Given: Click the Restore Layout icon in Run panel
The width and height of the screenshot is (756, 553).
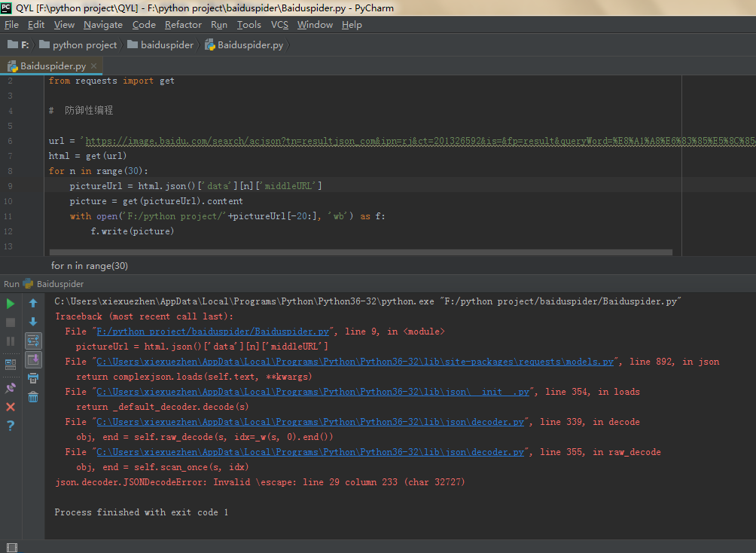Looking at the screenshot, I should point(11,364).
